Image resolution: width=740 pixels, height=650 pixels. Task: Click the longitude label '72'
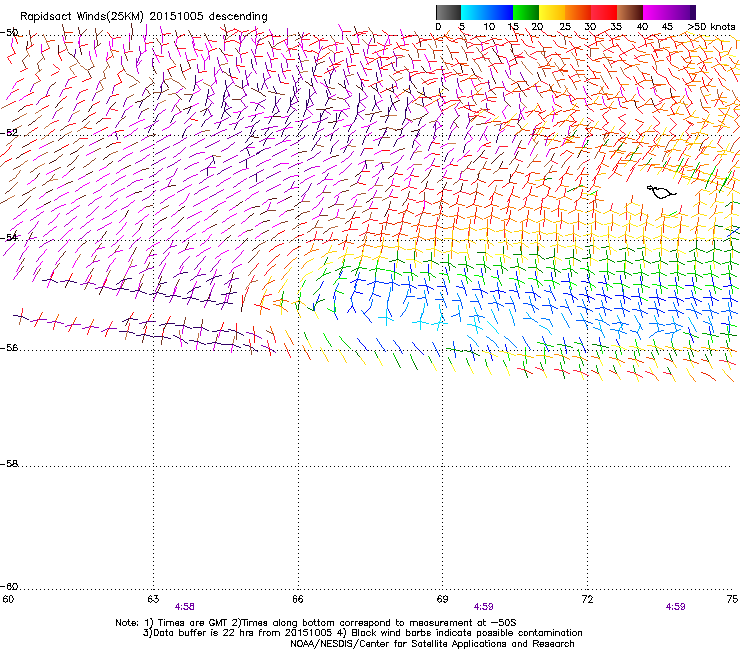pos(587,599)
